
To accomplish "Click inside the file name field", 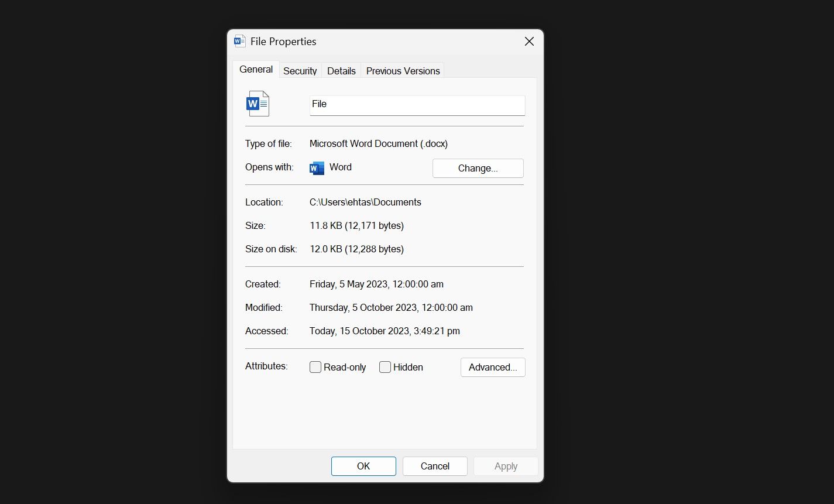I will pyautogui.click(x=417, y=105).
